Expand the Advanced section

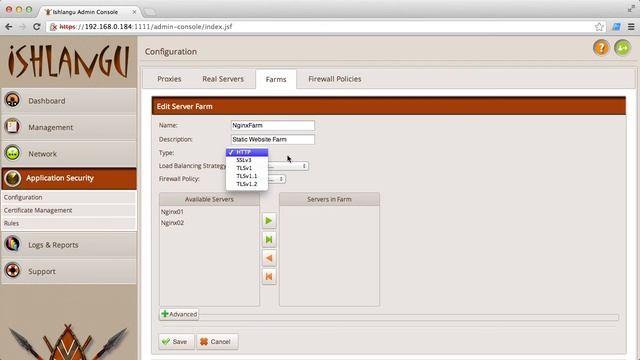179,314
